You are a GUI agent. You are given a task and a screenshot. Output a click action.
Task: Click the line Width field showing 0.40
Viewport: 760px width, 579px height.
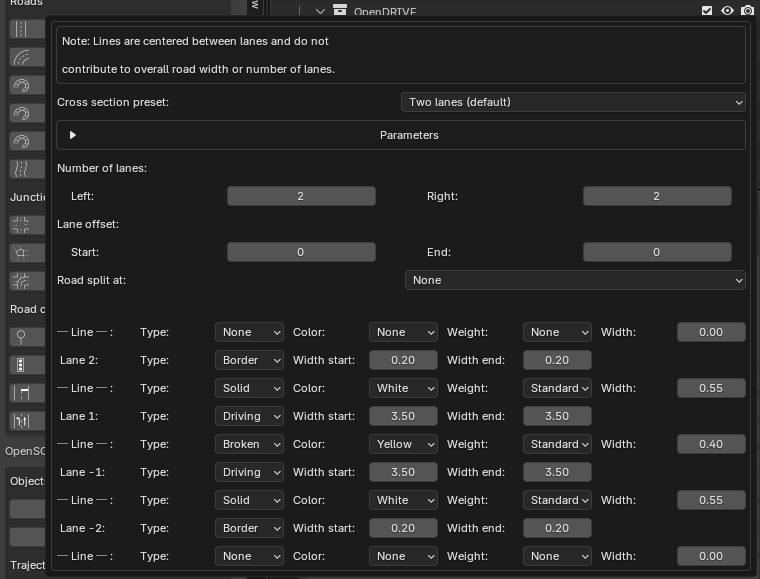click(x=711, y=444)
